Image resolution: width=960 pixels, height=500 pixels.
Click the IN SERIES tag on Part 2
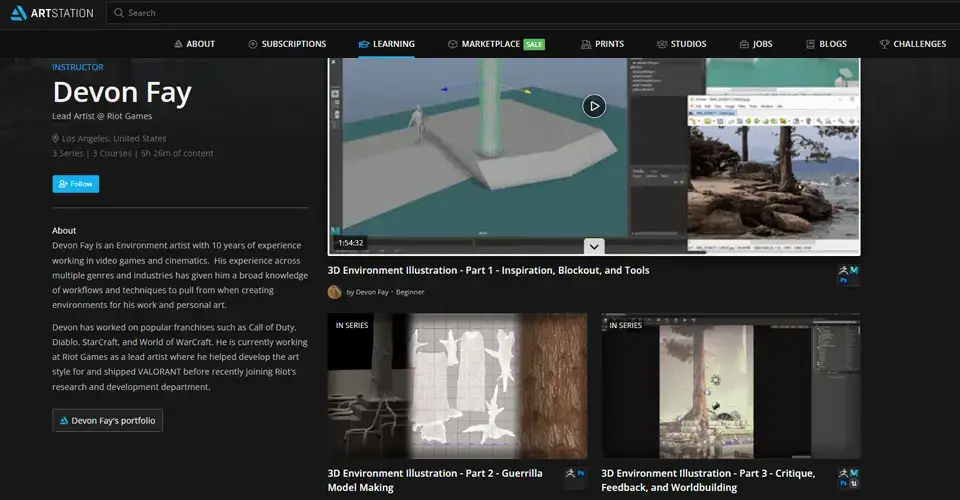[x=352, y=326]
